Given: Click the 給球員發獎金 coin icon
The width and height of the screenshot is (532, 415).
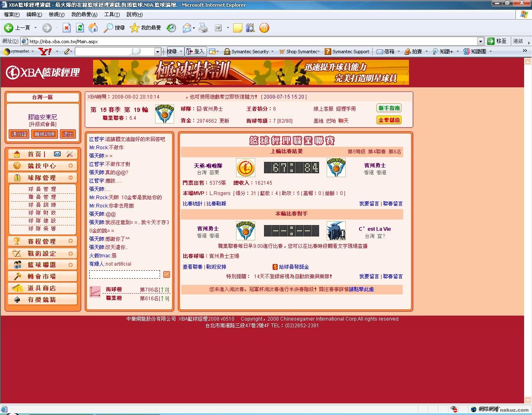Looking at the screenshot, I should 275,267.
